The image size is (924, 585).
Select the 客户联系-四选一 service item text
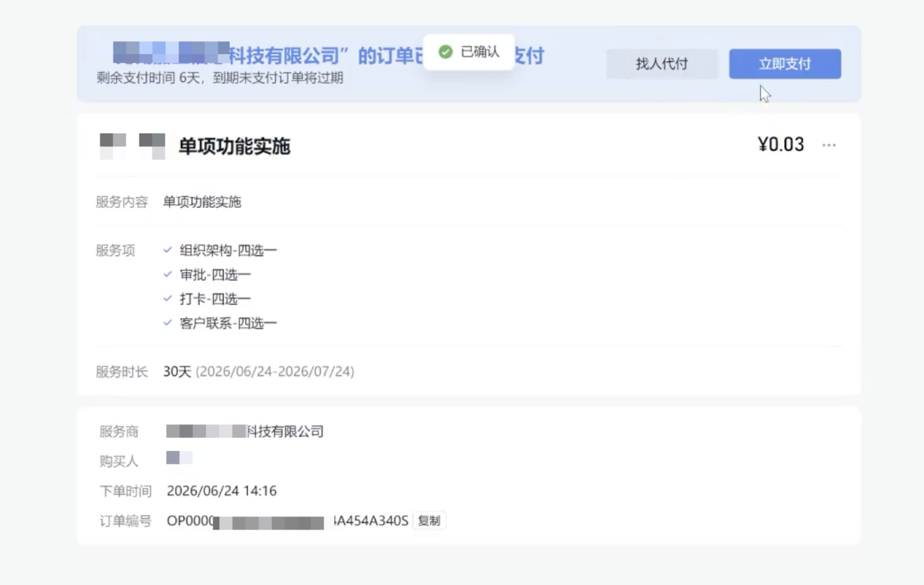[228, 324]
